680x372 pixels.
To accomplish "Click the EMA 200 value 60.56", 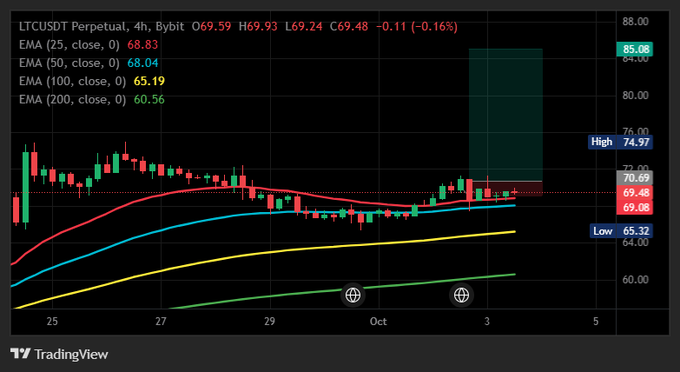I will 149,99.
